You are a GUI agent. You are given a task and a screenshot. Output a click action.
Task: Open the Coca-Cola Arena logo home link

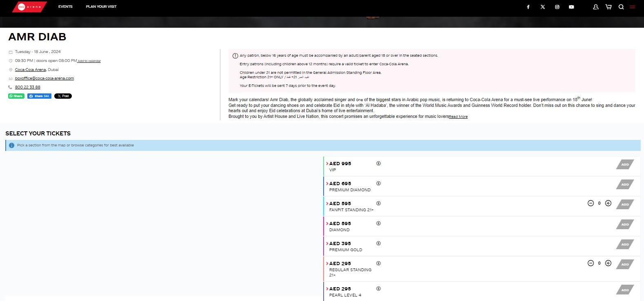click(x=29, y=7)
